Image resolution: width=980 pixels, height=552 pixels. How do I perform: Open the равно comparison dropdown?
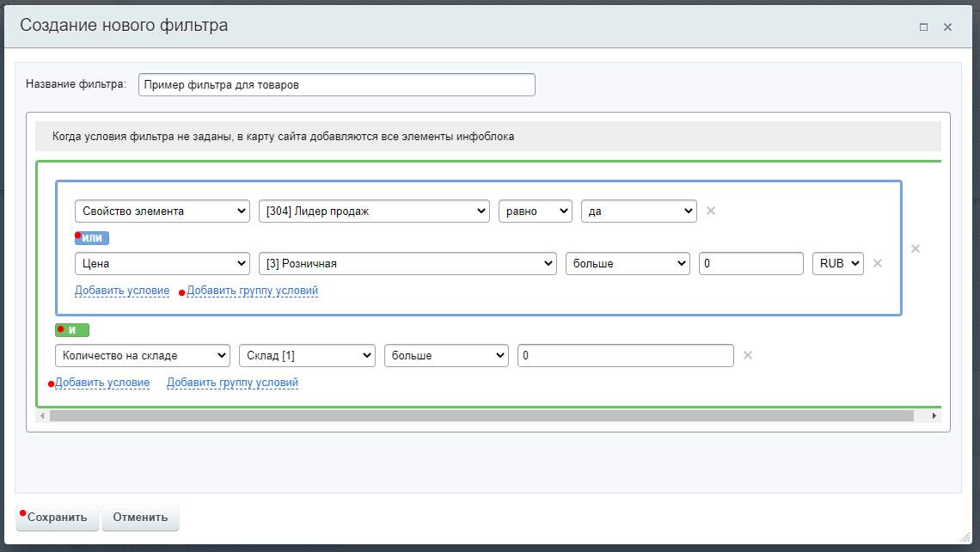[535, 211]
